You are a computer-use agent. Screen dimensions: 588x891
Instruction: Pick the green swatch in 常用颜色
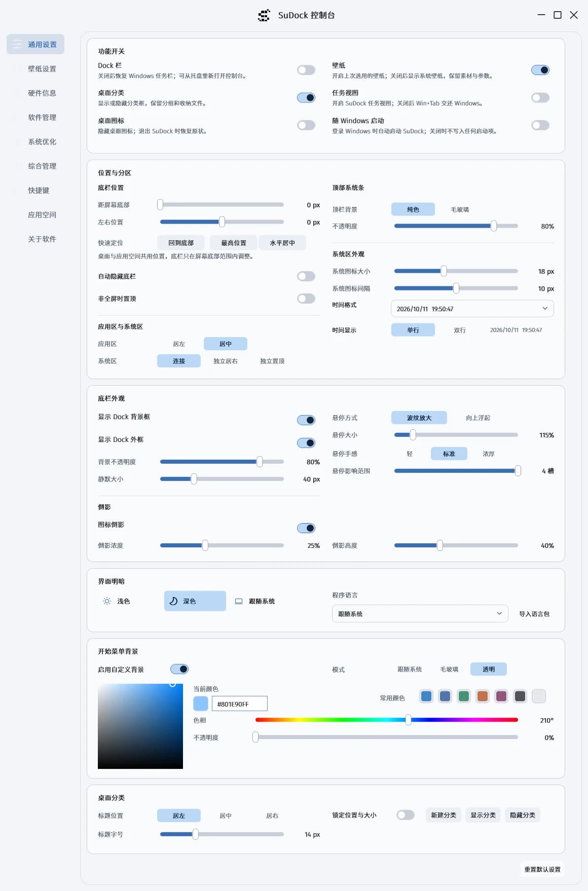click(x=464, y=696)
